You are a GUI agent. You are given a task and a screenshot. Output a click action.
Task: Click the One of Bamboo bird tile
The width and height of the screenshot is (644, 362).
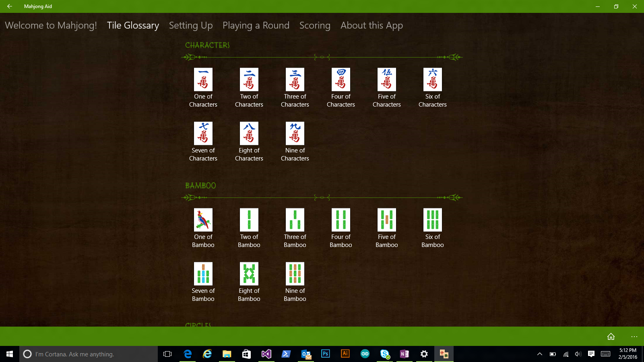pyautogui.click(x=203, y=220)
